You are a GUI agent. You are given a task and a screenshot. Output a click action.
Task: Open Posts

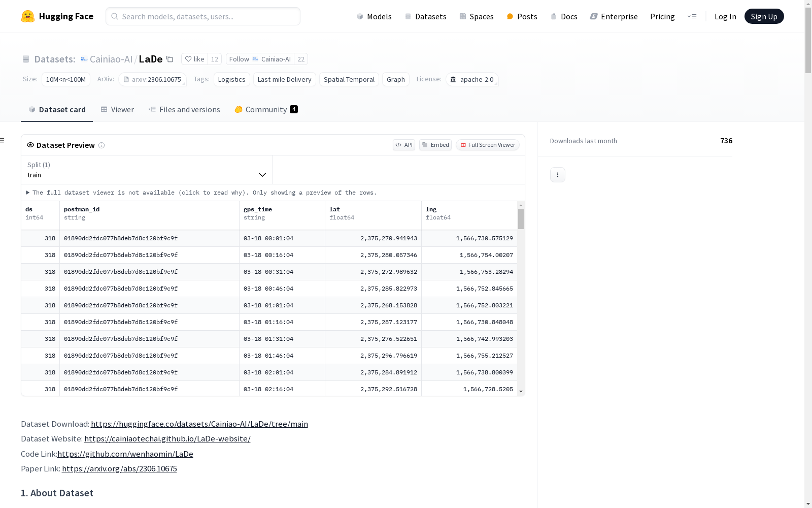522,16
